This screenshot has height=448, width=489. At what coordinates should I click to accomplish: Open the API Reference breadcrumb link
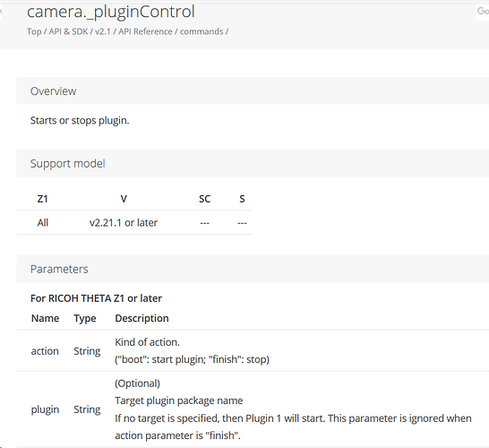pyautogui.click(x=145, y=31)
